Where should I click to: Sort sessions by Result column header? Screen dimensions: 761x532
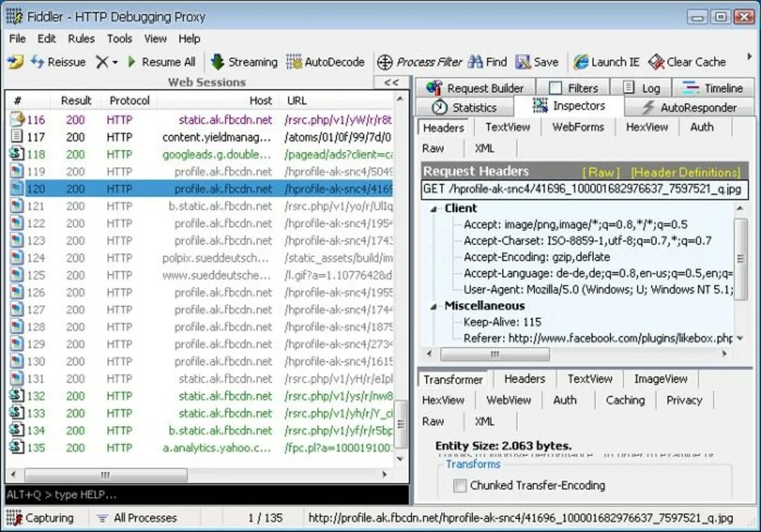[75, 101]
